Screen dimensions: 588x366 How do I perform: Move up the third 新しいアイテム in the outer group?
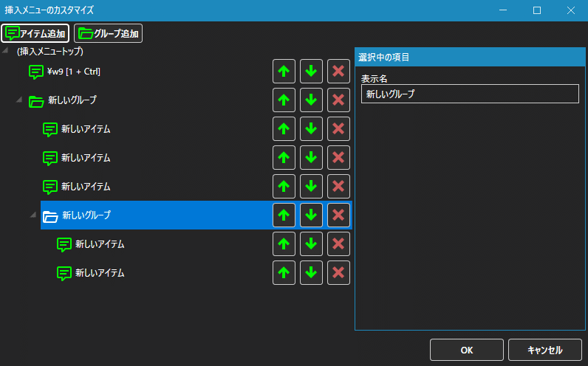coord(284,186)
